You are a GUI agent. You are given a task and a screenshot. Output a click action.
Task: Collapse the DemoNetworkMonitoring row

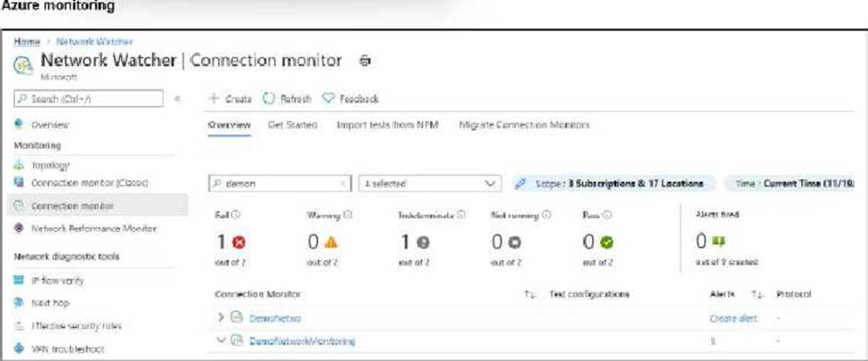[222, 340]
